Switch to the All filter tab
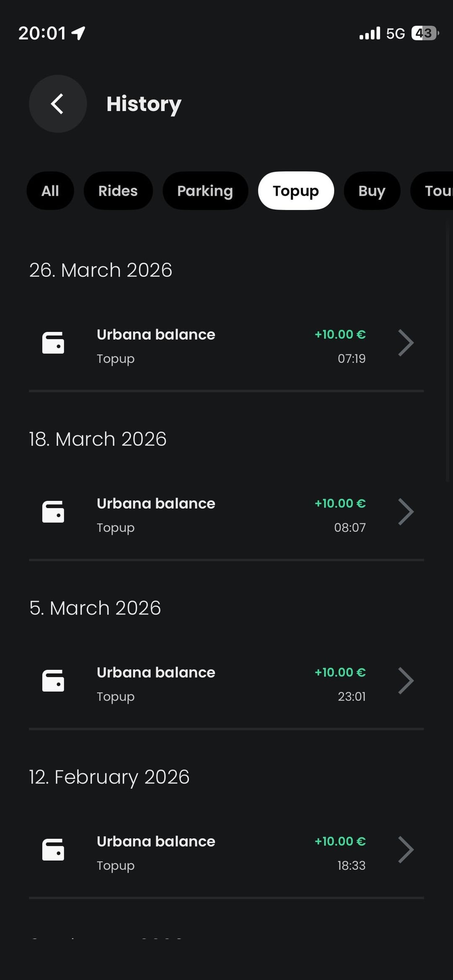 50,191
